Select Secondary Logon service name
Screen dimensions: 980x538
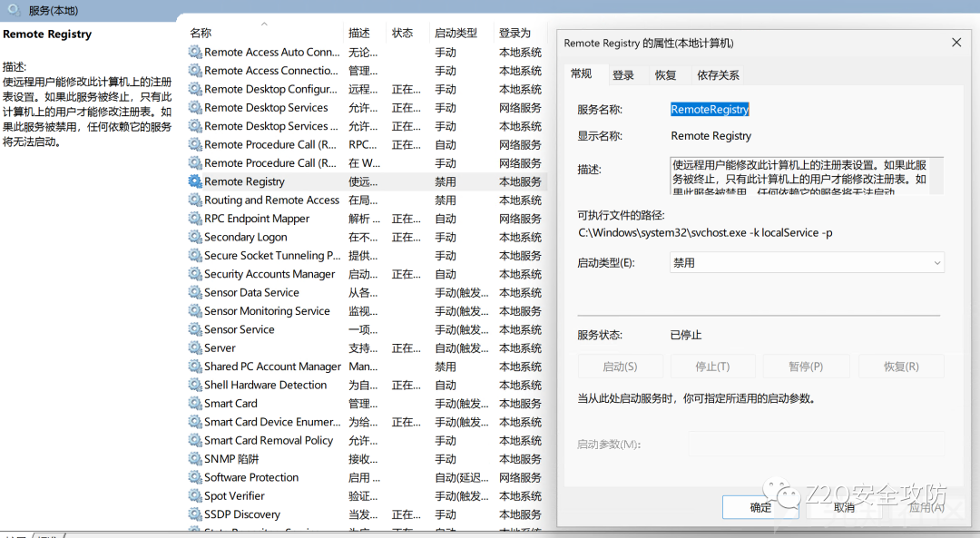[x=246, y=237]
